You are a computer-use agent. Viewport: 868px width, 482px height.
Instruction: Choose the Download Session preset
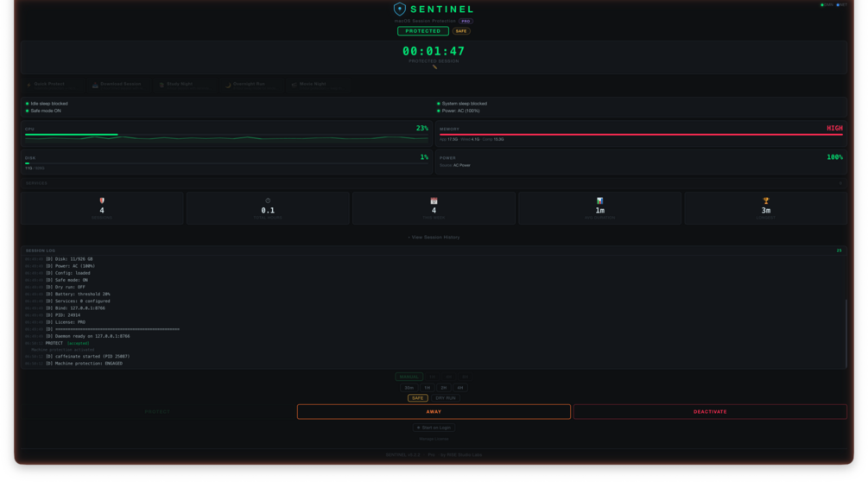coord(120,84)
